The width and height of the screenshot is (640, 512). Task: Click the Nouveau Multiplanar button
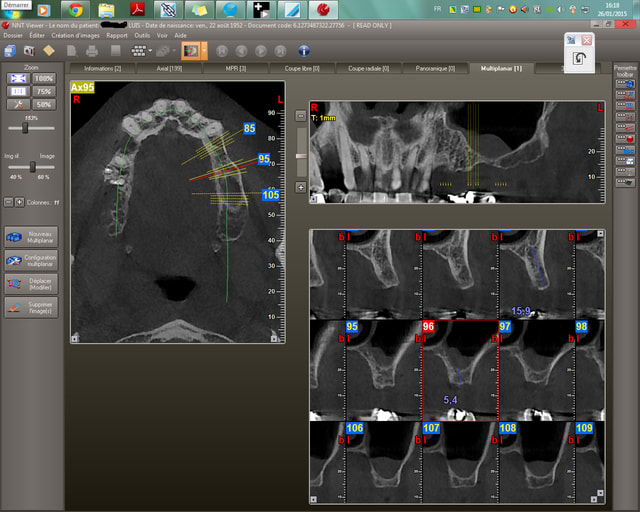pyautogui.click(x=32, y=236)
